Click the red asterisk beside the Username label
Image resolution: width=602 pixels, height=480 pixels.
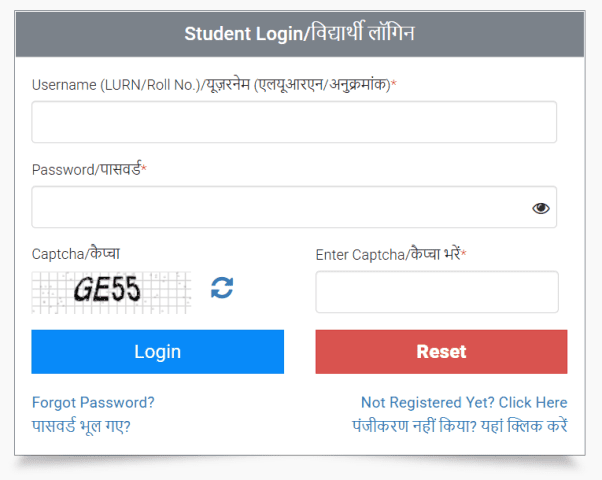point(393,85)
